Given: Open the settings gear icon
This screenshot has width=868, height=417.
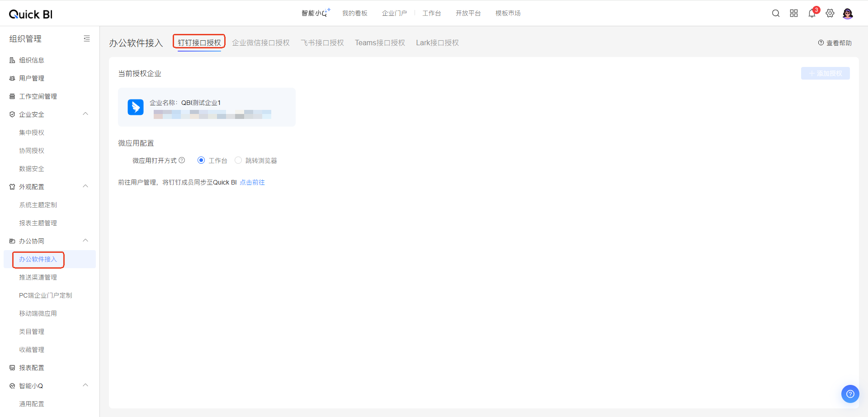Looking at the screenshot, I should [830, 14].
